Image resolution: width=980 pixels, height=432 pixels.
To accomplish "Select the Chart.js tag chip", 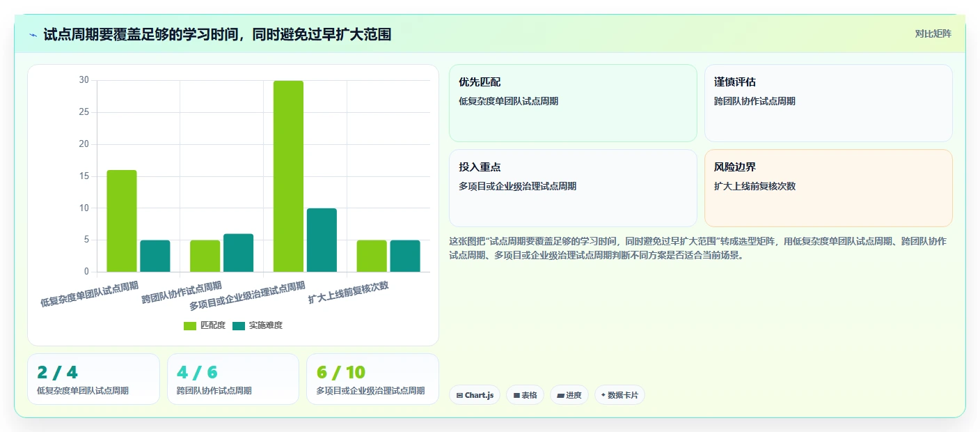I will coord(475,395).
